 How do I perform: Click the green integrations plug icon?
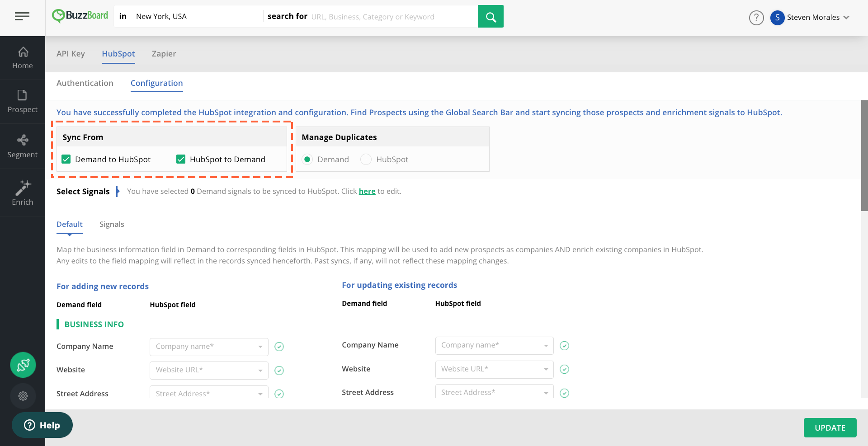pos(23,365)
